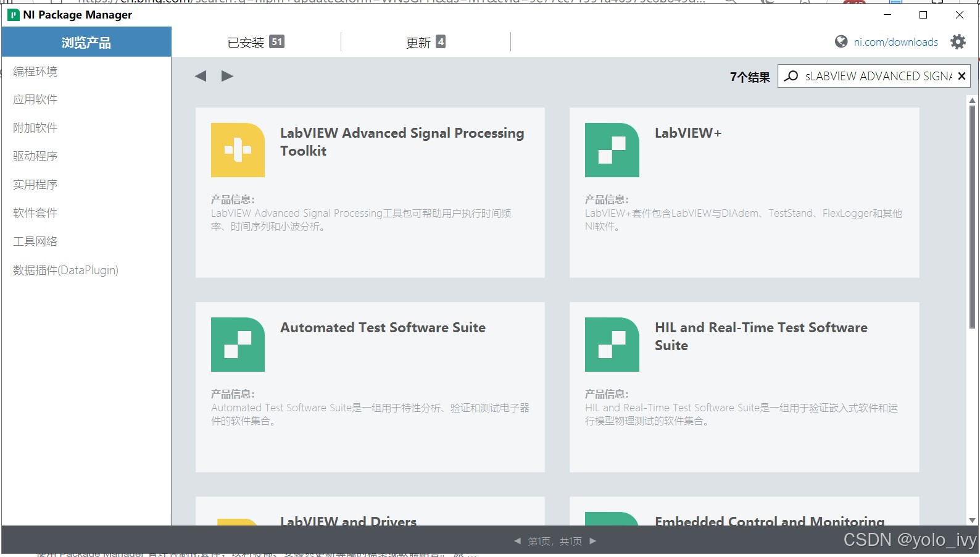Open HIL and Real-Time Test Software Suite title
The image size is (980, 557).
(761, 337)
